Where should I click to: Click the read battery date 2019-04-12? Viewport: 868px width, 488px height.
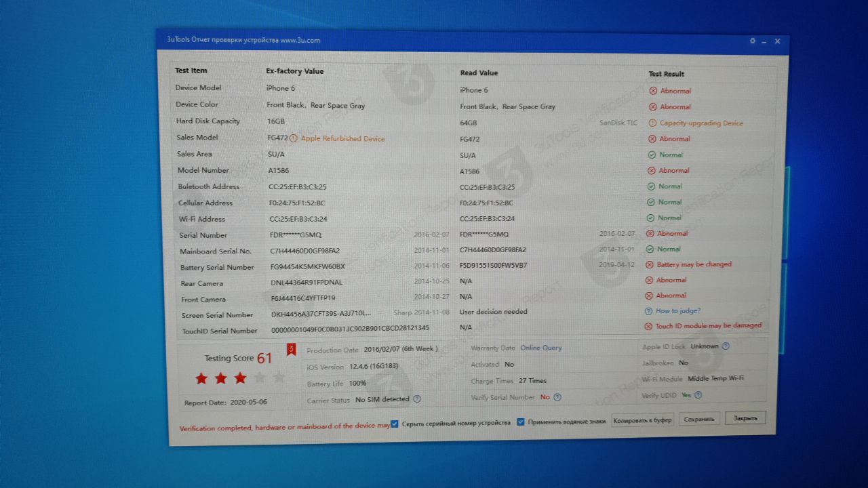click(x=616, y=265)
